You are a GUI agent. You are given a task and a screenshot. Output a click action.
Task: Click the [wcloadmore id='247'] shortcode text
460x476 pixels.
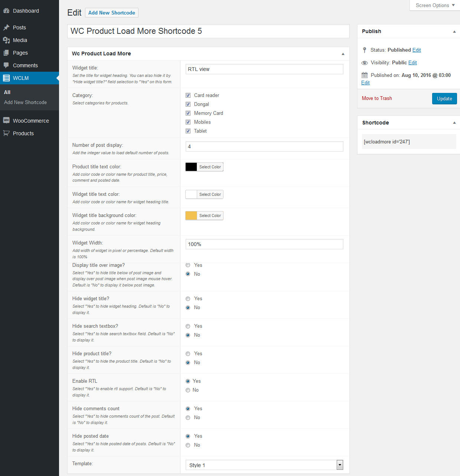click(386, 142)
